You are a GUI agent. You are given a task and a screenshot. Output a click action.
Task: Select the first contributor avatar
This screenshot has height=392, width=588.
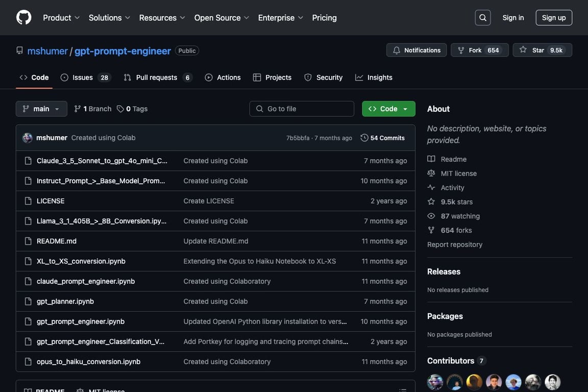pyautogui.click(x=435, y=382)
